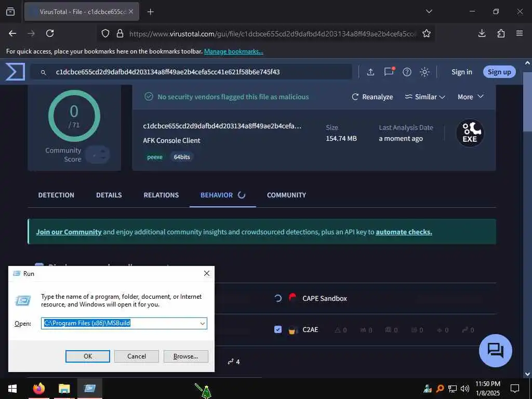Screen dimensions: 532x399
Task: Open Firefox from the taskbar
Action: coord(38,389)
